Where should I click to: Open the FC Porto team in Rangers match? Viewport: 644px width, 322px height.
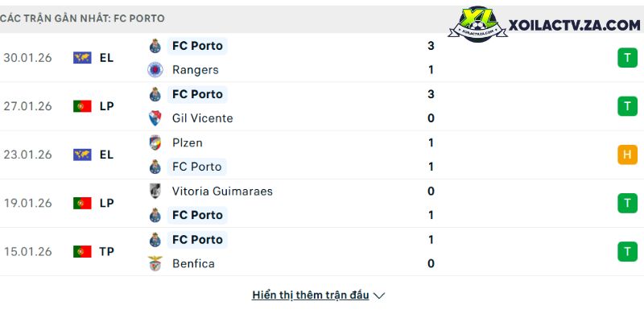click(197, 46)
